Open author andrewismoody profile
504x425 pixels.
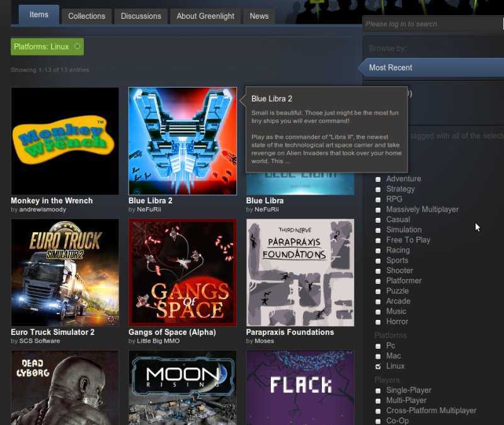[42, 210]
